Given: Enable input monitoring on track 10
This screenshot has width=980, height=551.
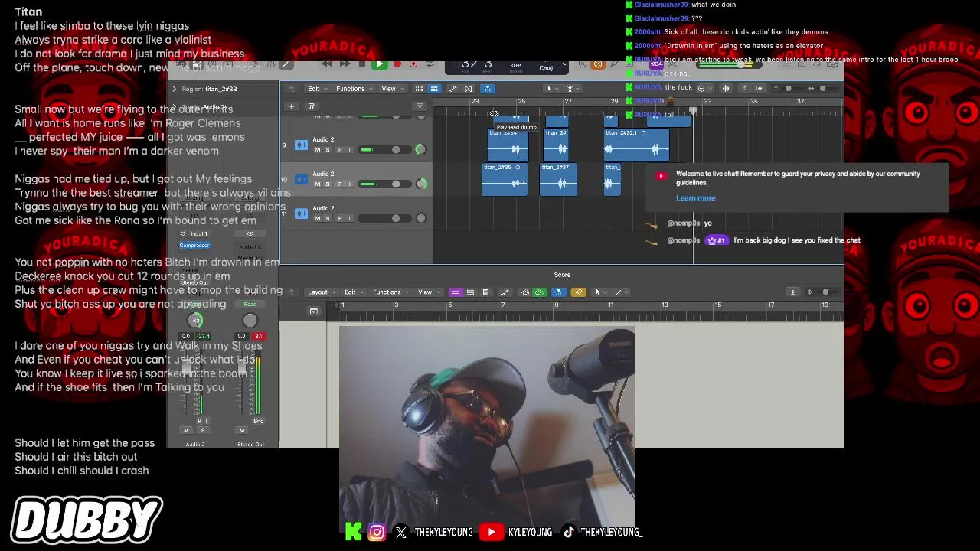Looking at the screenshot, I should [350, 184].
